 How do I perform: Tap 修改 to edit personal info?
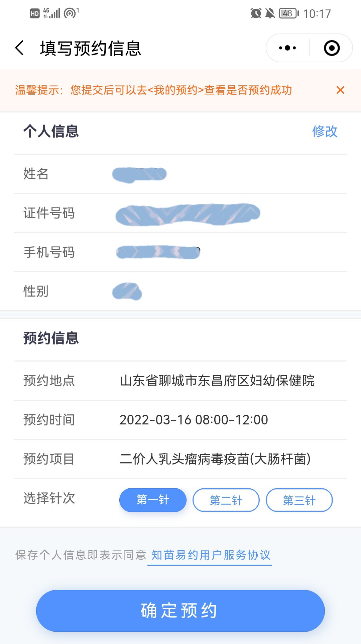[325, 132]
